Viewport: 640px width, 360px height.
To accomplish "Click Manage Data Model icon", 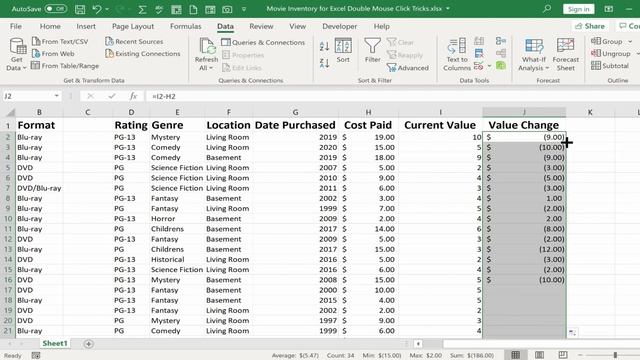I will pos(501,65).
